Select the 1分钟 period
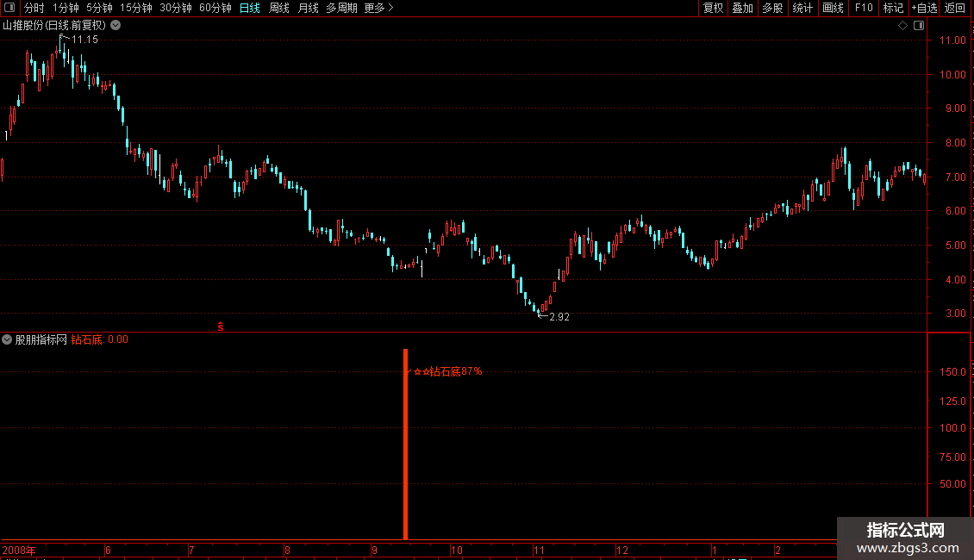Image resolution: width=974 pixels, height=560 pixels. point(66,8)
